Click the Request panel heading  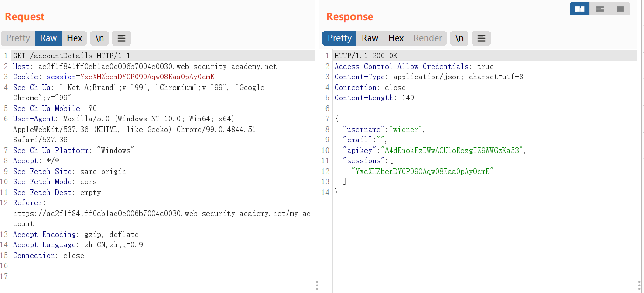(x=25, y=17)
